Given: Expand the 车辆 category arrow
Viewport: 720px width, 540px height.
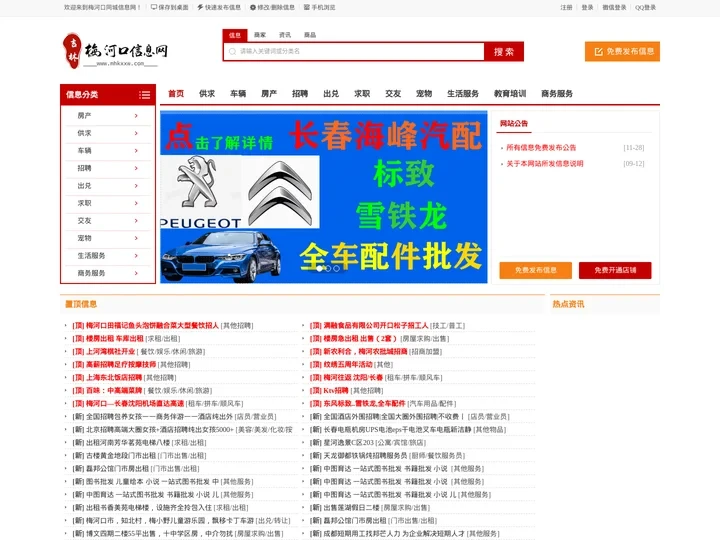Looking at the screenshot, I should 136,151.
